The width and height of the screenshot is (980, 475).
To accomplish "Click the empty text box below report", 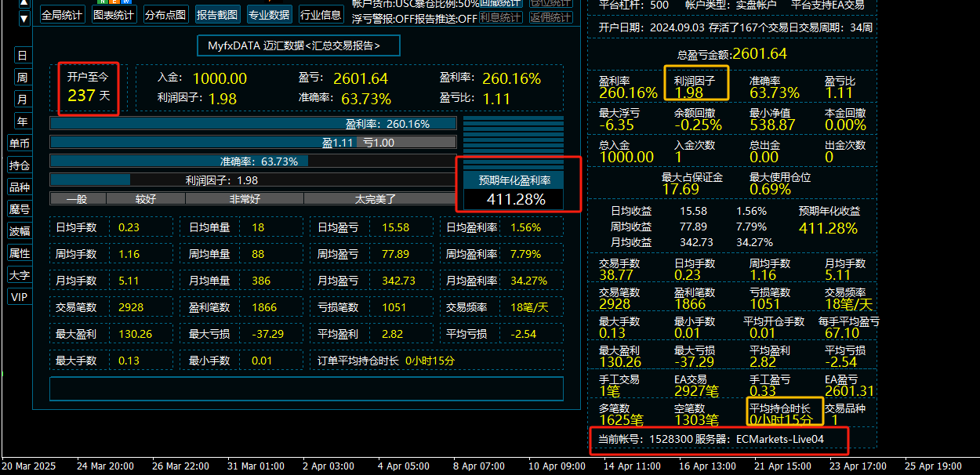I will coord(307,389).
